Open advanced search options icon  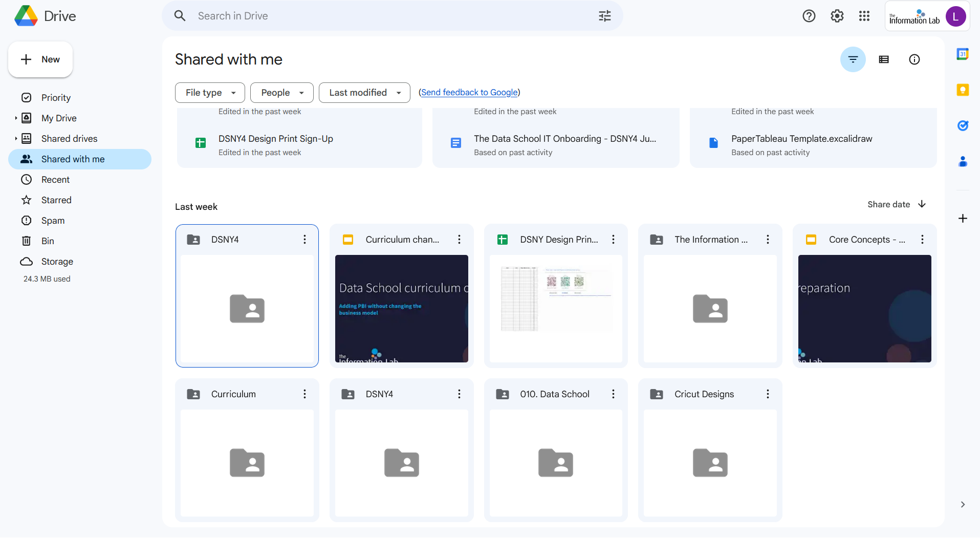(x=604, y=16)
